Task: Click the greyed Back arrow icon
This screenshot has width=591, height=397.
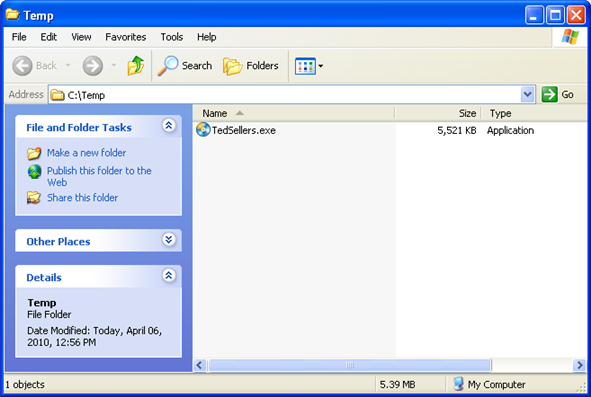Action: click(x=22, y=66)
